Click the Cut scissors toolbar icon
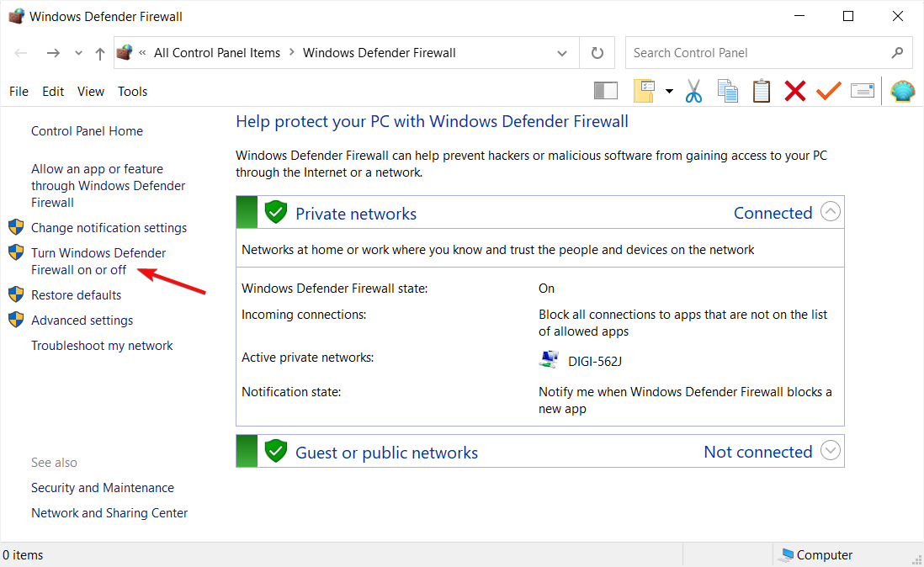Viewport: 924px width, 567px height. point(693,91)
